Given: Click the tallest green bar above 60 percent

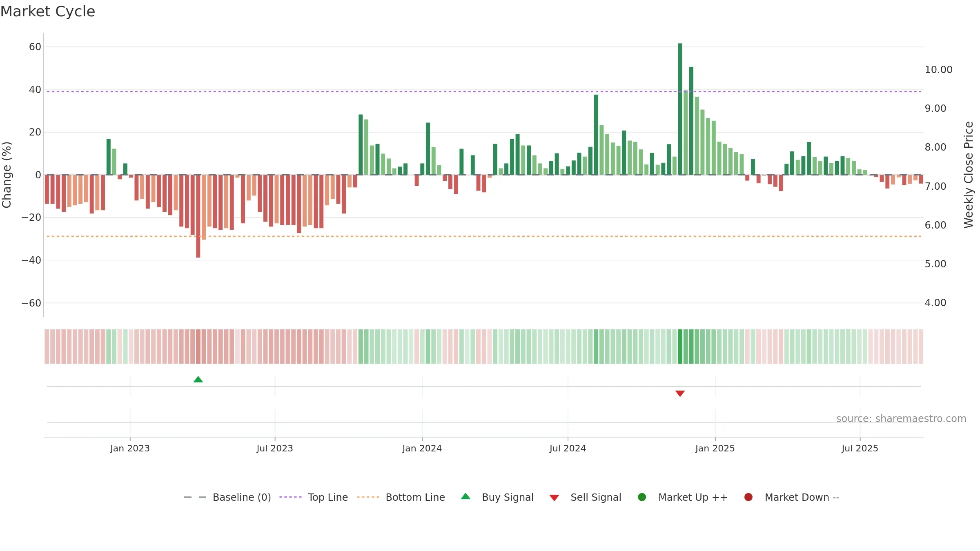Looking at the screenshot, I should point(680,109).
